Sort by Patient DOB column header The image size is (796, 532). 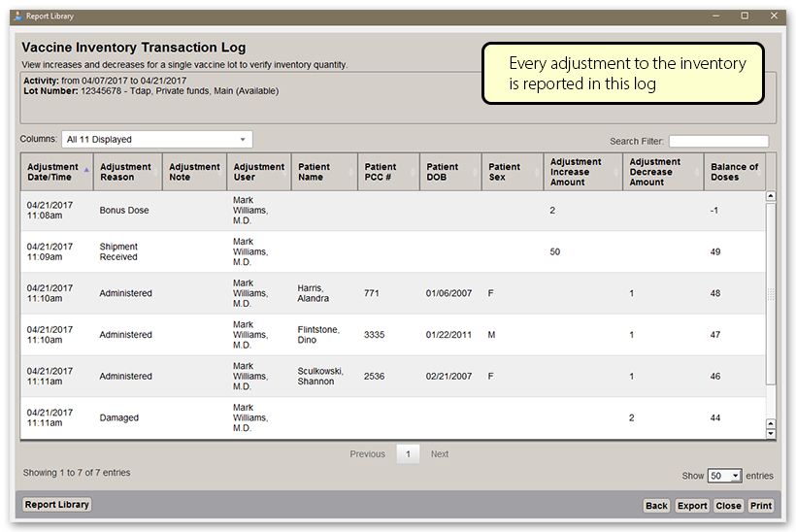(x=450, y=172)
